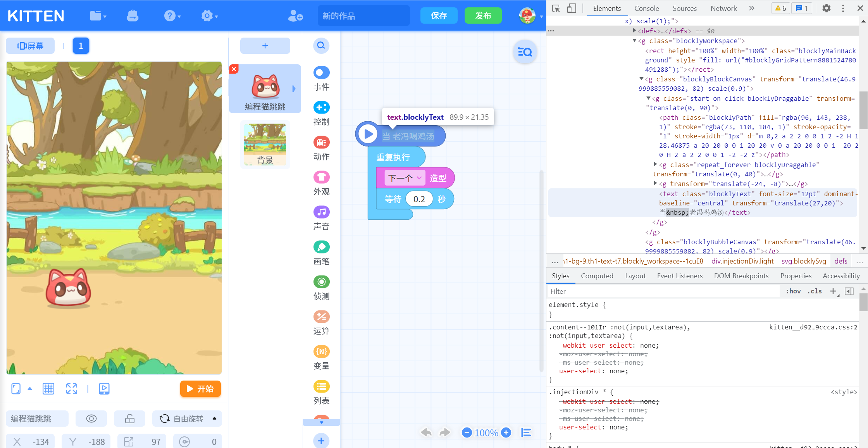Delete sprite with red X button
Image resolution: width=868 pixels, height=448 pixels.
(x=234, y=69)
